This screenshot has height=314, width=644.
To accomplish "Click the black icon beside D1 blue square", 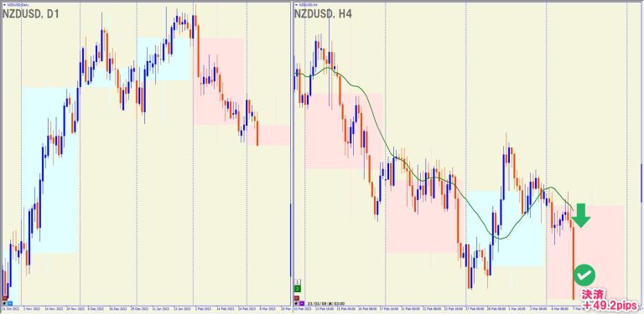I will (4, 303).
